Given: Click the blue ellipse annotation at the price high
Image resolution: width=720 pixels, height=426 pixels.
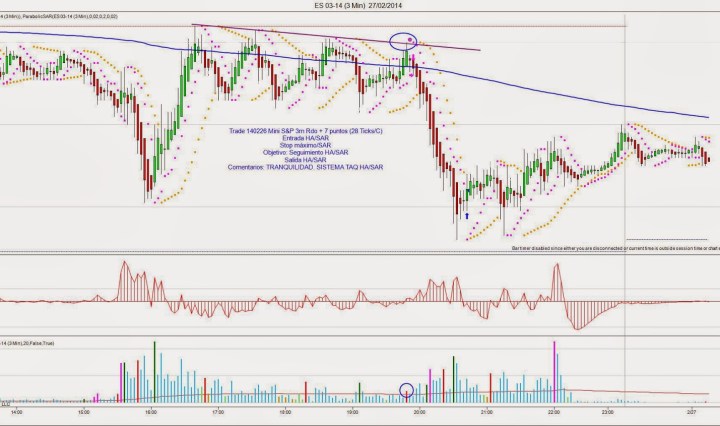Looking at the screenshot, I should tap(403, 41).
